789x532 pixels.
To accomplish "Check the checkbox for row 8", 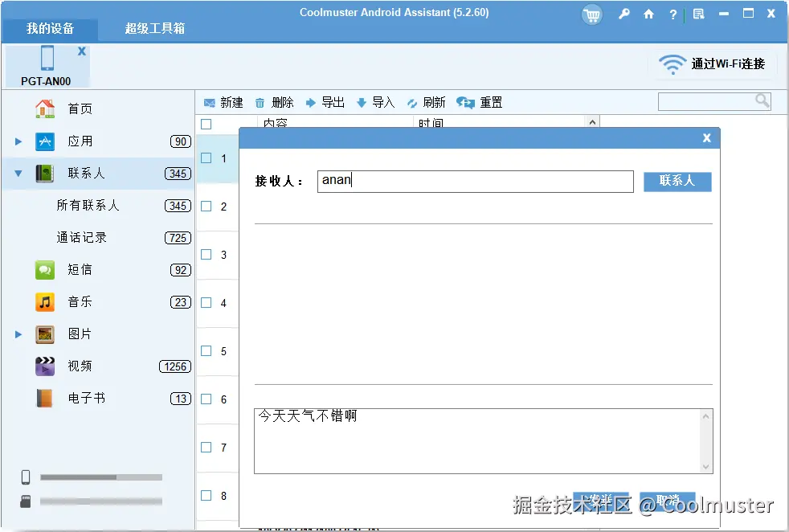I will coord(206,495).
